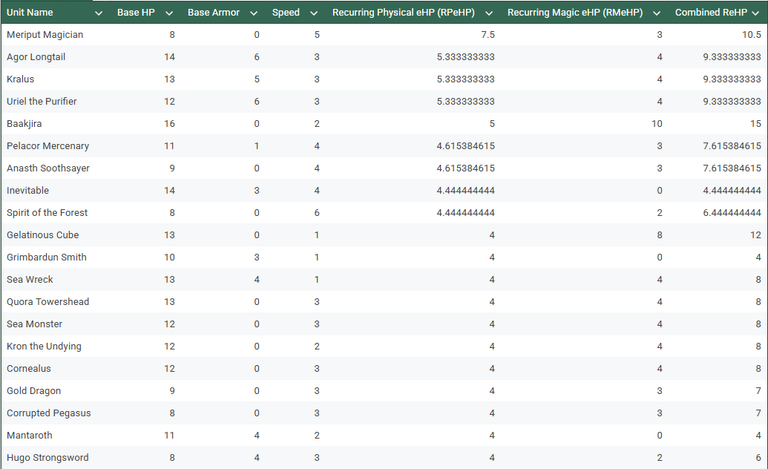Open the Combined ReHP filter dropdown

(x=755, y=13)
